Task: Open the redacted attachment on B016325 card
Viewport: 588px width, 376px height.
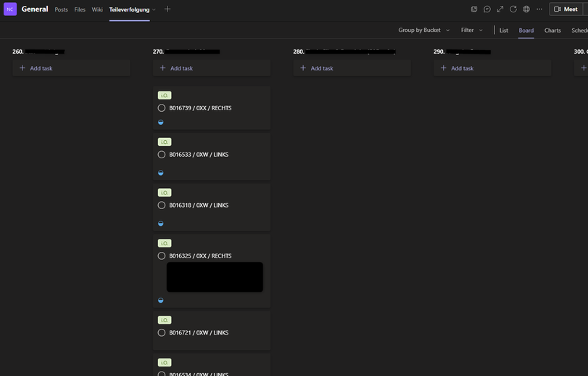Action: [x=215, y=277]
